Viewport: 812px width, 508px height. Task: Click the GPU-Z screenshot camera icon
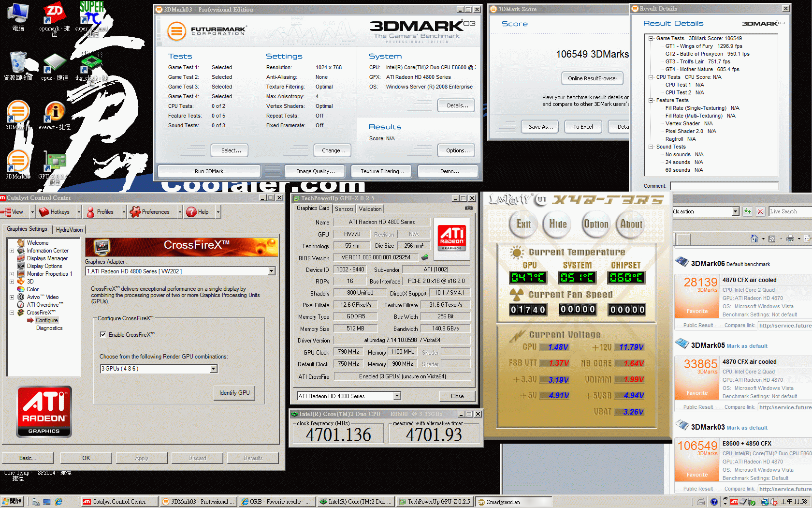coord(468,208)
